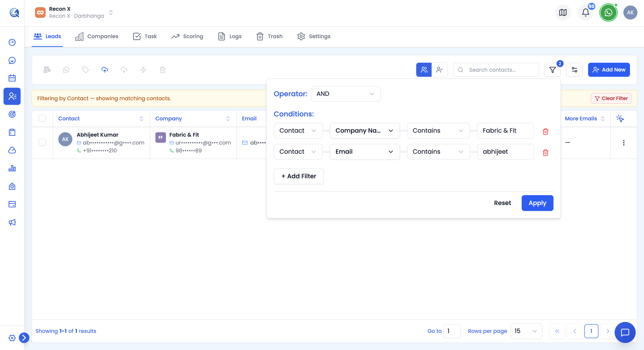Delete the Email filter condition

pos(546,152)
